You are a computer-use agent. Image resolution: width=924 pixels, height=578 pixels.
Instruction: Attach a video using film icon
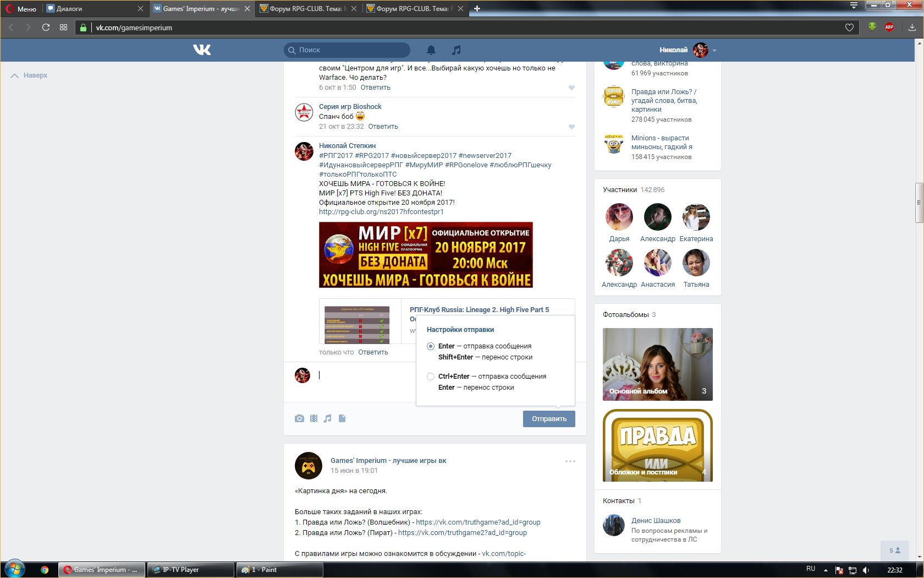point(313,418)
